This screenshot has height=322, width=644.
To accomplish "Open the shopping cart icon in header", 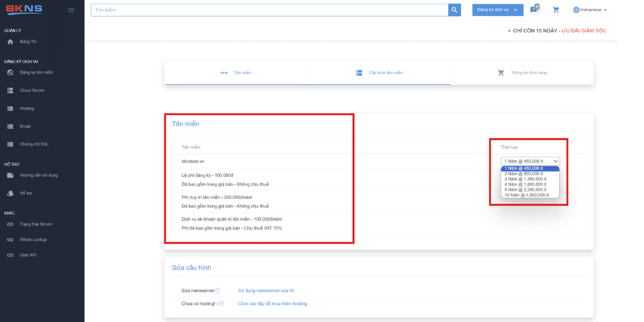I will [556, 10].
